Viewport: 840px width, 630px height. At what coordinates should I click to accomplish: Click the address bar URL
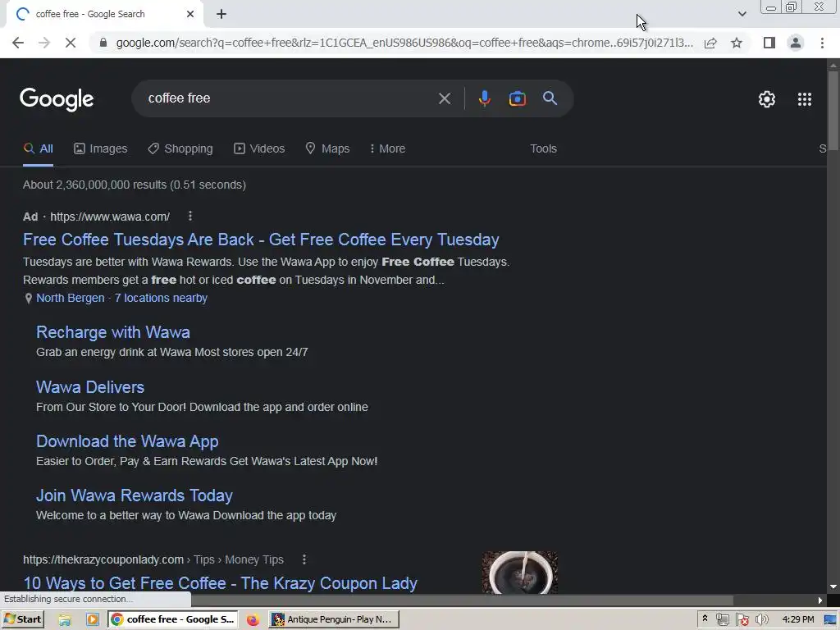coord(404,43)
